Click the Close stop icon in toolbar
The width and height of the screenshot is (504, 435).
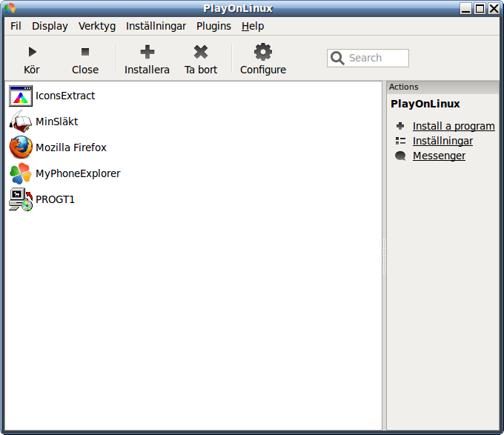point(85,52)
